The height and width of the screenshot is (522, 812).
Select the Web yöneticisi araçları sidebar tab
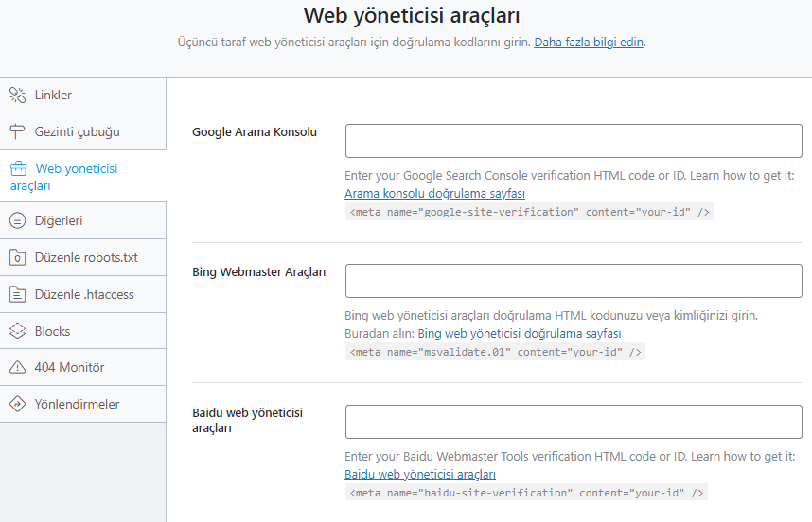76,177
